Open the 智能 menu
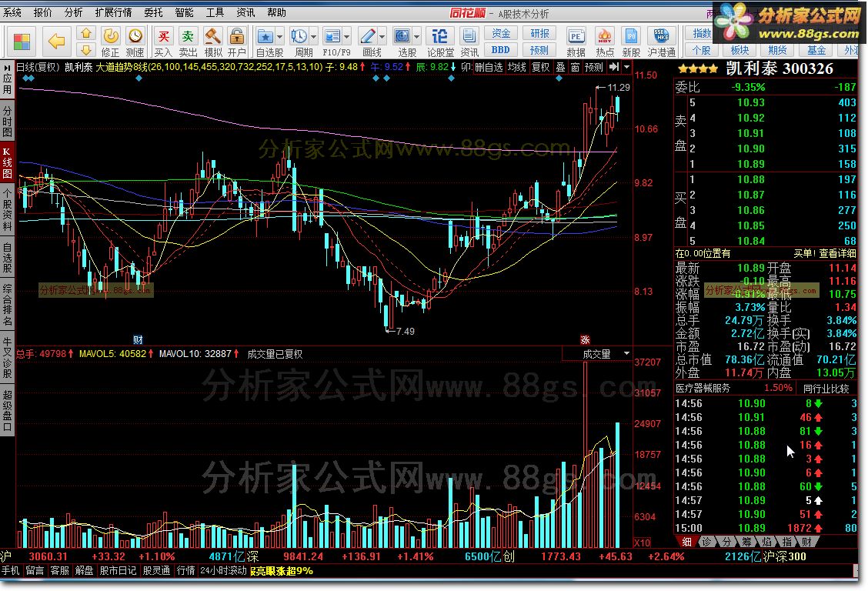 coord(185,13)
